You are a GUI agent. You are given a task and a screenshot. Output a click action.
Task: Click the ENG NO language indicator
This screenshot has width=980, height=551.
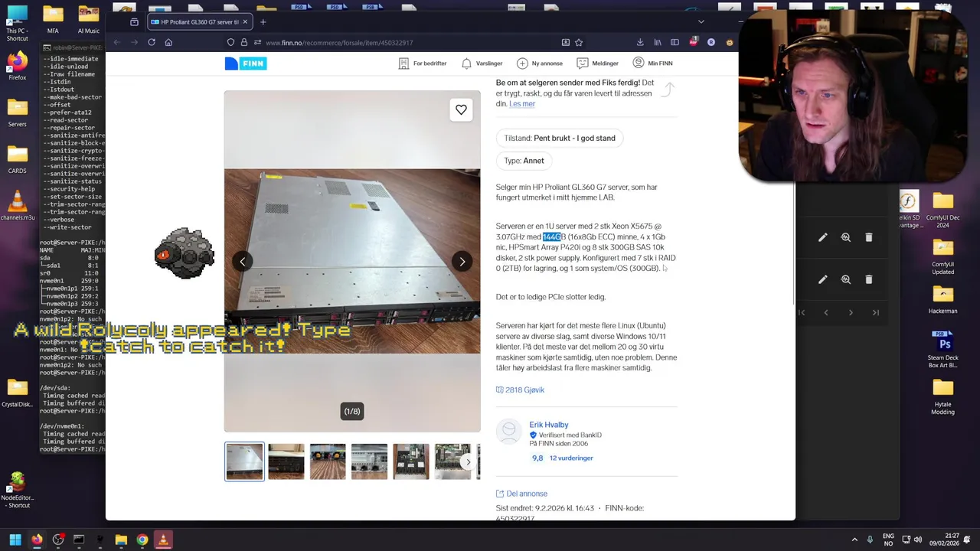pyautogui.click(x=888, y=540)
